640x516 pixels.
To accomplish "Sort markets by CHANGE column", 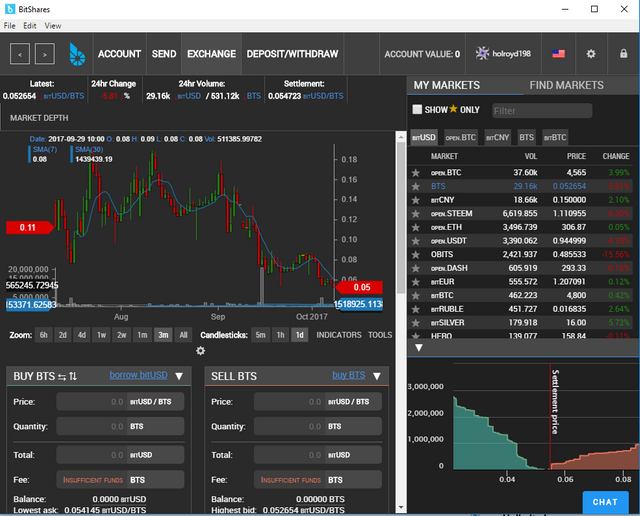I will click(x=616, y=156).
